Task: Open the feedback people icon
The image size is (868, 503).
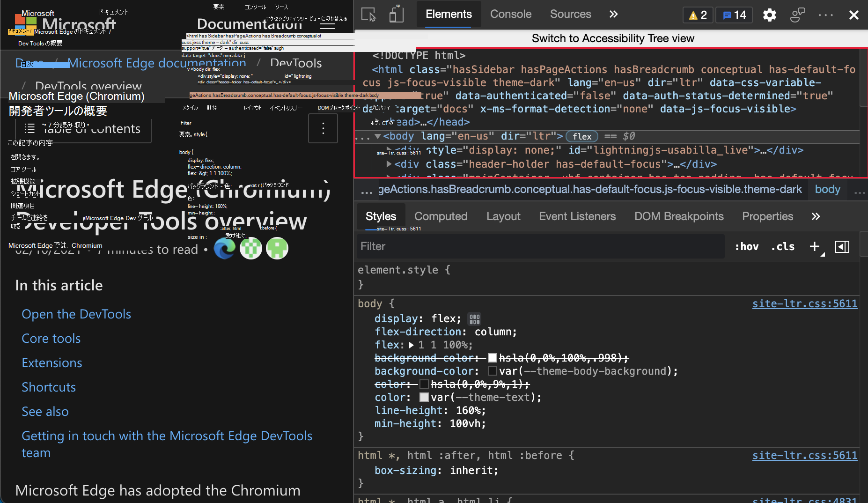Action: click(797, 15)
